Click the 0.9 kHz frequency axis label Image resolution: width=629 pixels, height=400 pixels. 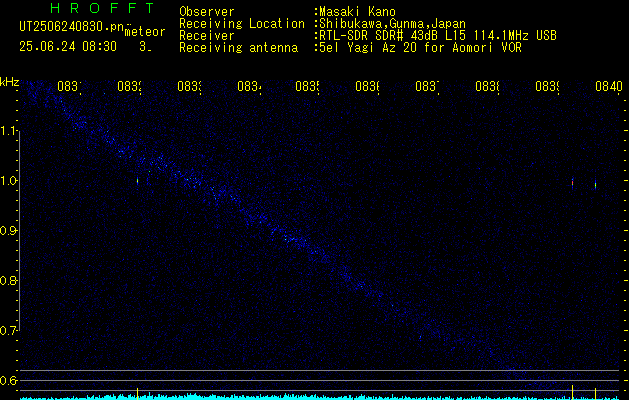point(8,231)
